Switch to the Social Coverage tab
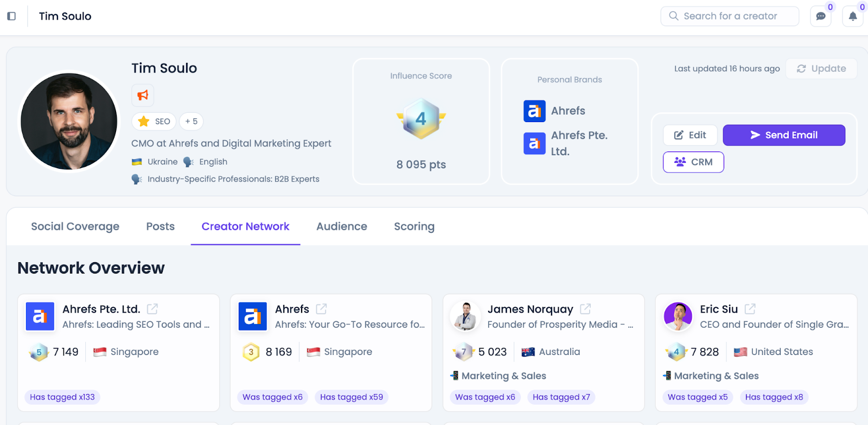The width and height of the screenshot is (868, 425). click(75, 226)
